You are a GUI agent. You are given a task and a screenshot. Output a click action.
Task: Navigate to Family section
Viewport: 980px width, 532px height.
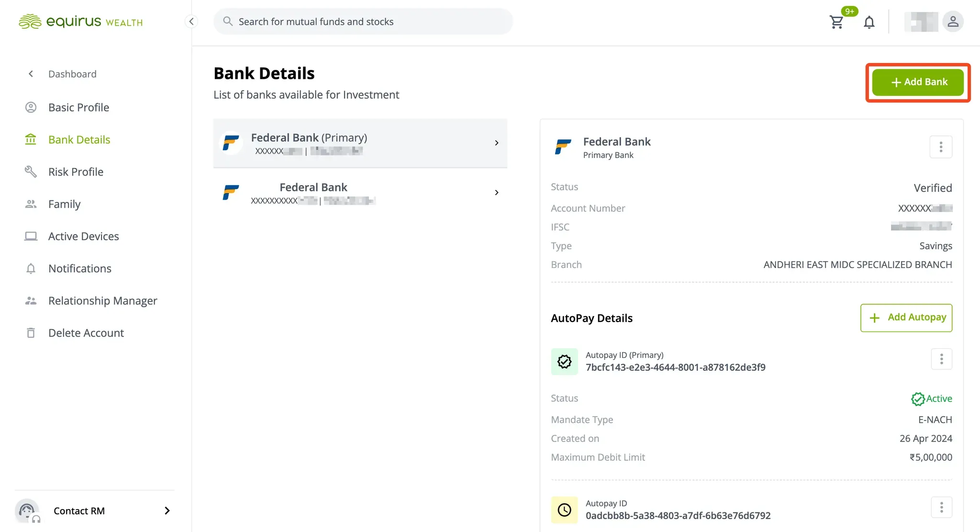click(64, 204)
